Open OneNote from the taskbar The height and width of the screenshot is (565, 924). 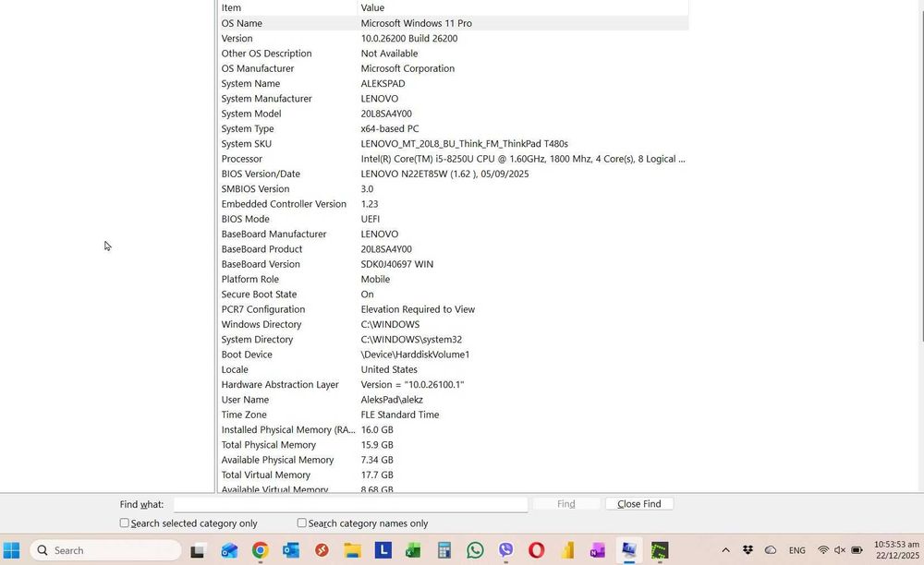pos(598,550)
